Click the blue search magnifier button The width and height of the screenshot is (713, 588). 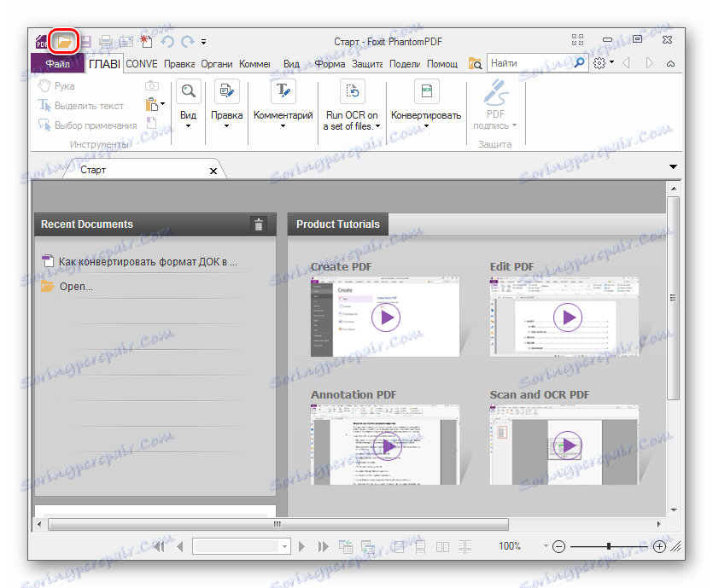point(580,62)
